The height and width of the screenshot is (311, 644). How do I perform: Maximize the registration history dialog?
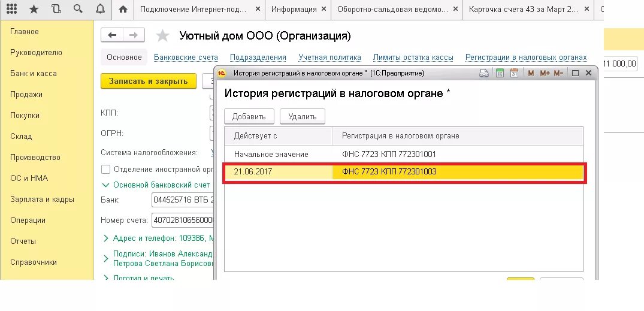(x=576, y=73)
